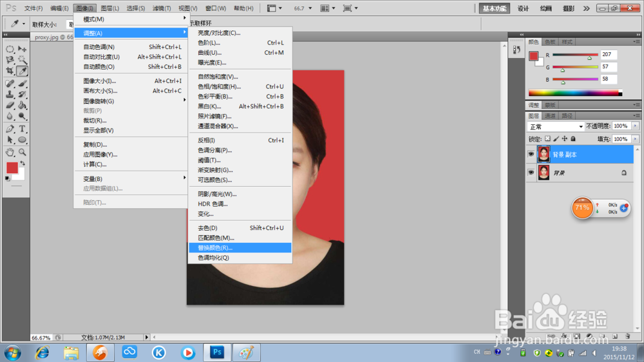Select the Pen tool
Screen dimensions: 644x362
pos(10,129)
